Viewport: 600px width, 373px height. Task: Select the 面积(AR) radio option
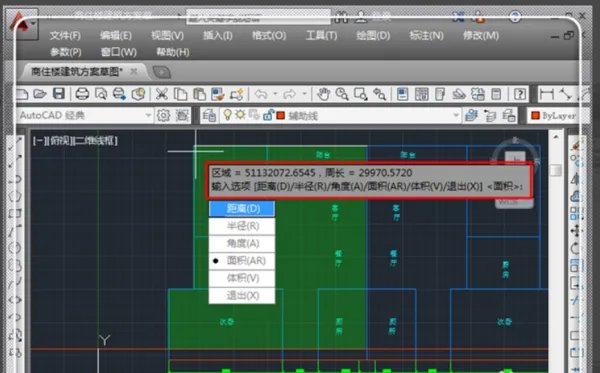pyautogui.click(x=242, y=261)
